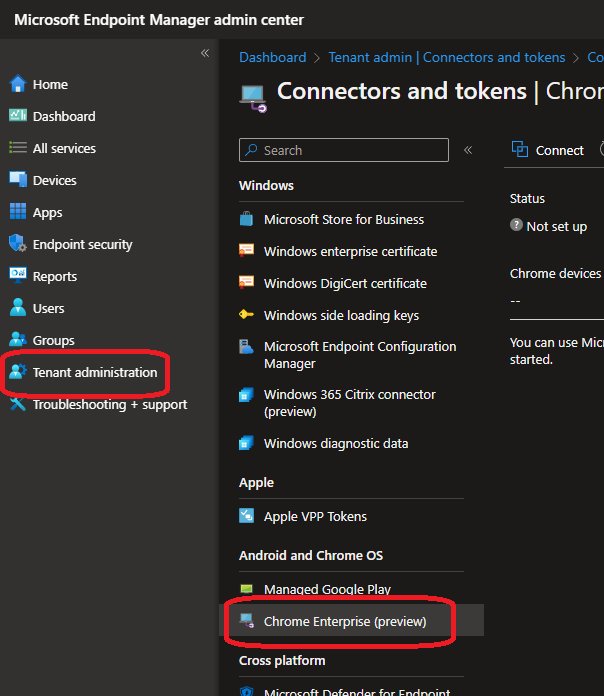Click the Apple VPP Tokens icon
The image size is (604, 696).
coord(247,516)
